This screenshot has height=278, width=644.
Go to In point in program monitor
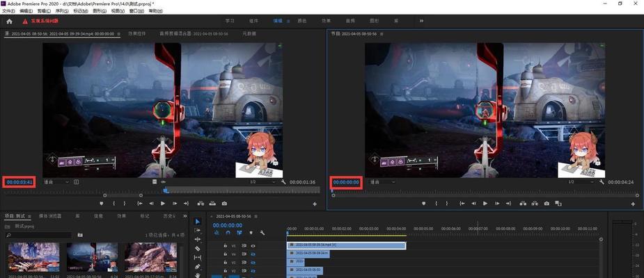point(462,204)
